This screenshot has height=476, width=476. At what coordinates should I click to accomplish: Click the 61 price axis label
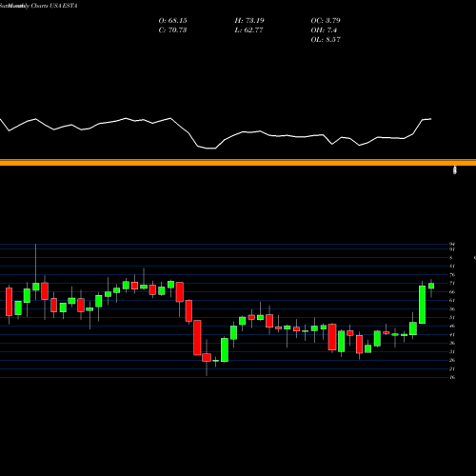pos(452,300)
